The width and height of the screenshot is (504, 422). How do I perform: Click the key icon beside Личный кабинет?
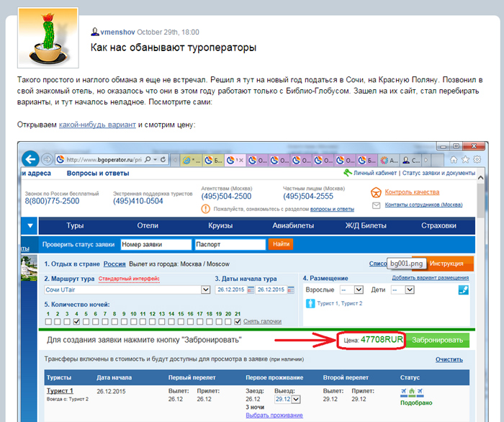coord(347,173)
